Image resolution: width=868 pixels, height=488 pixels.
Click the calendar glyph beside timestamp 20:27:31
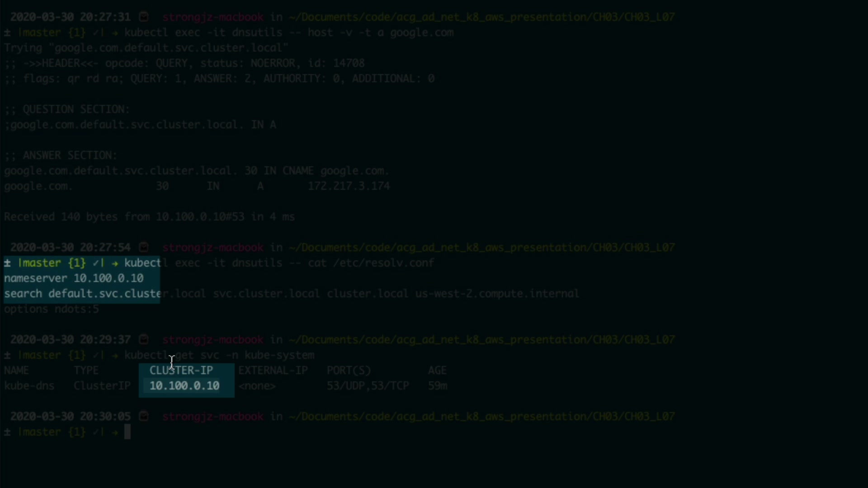(x=144, y=17)
